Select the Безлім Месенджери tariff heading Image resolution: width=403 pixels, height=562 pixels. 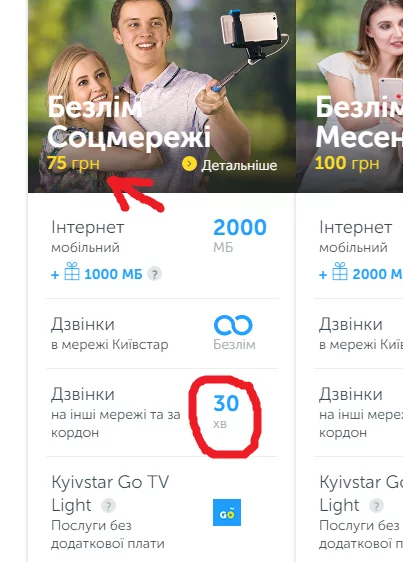[x=359, y=122]
